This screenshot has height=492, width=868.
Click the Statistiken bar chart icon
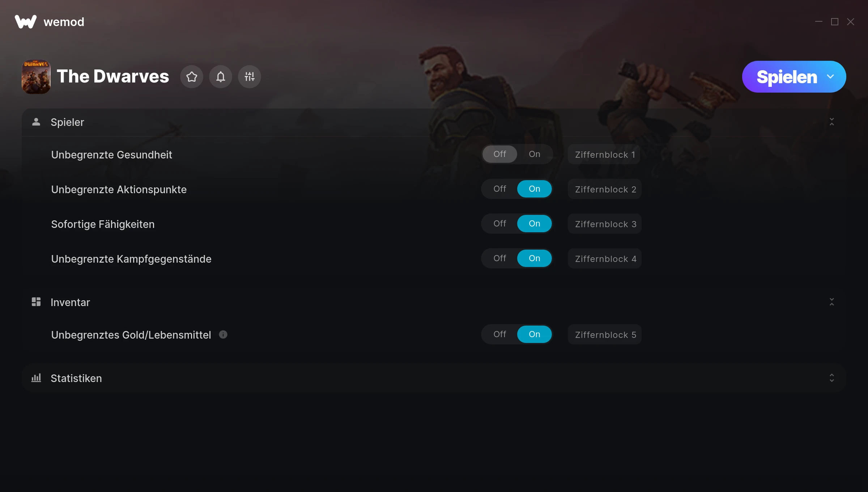click(x=36, y=378)
